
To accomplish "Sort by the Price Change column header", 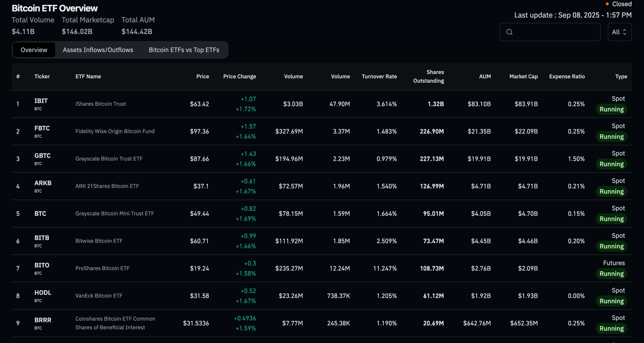I will click(x=239, y=76).
